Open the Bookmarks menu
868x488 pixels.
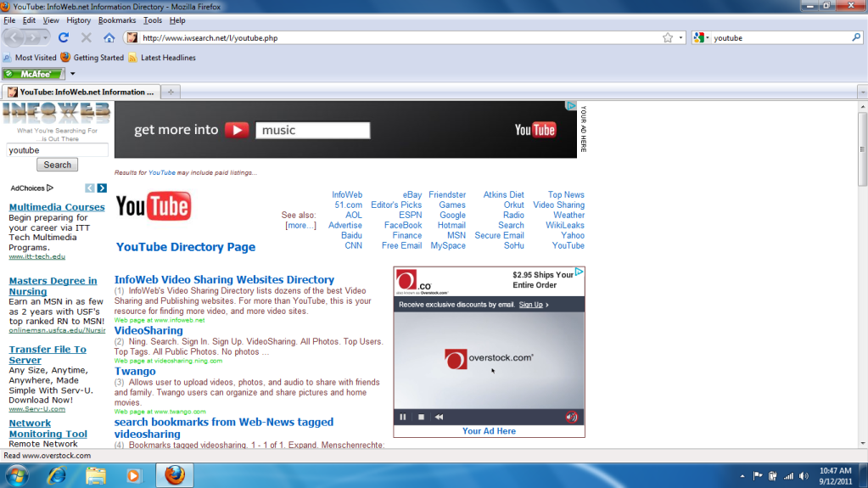(x=117, y=20)
